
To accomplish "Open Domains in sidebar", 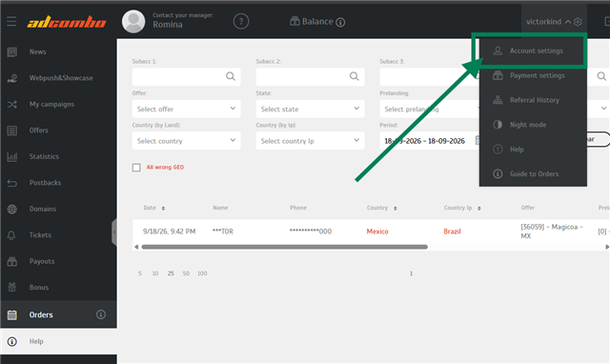I will pyautogui.click(x=43, y=209).
